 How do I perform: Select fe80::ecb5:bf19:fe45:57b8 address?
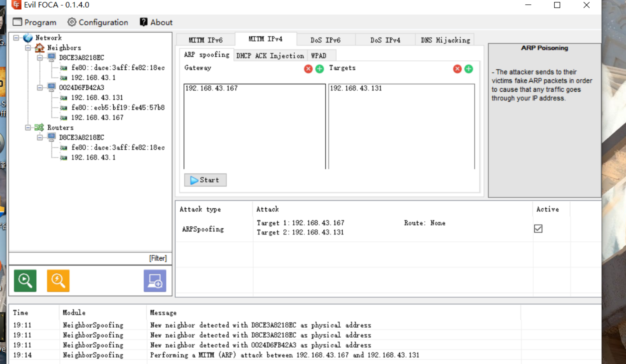[x=118, y=108]
